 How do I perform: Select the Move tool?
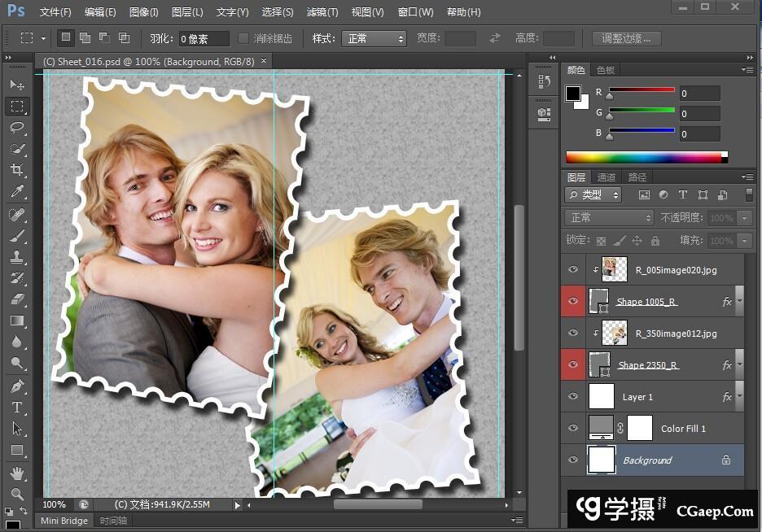(x=17, y=85)
